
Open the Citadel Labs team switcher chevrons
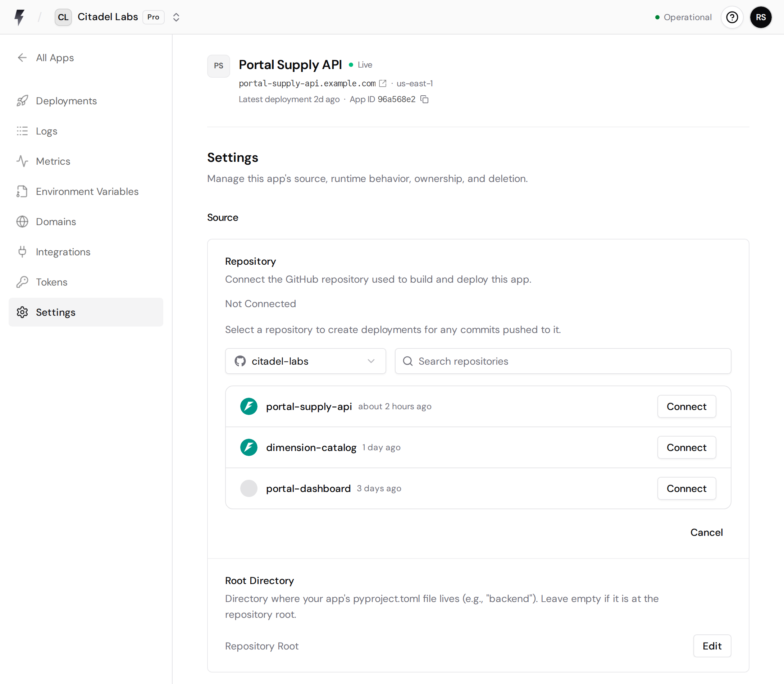click(x=176, y=17)
